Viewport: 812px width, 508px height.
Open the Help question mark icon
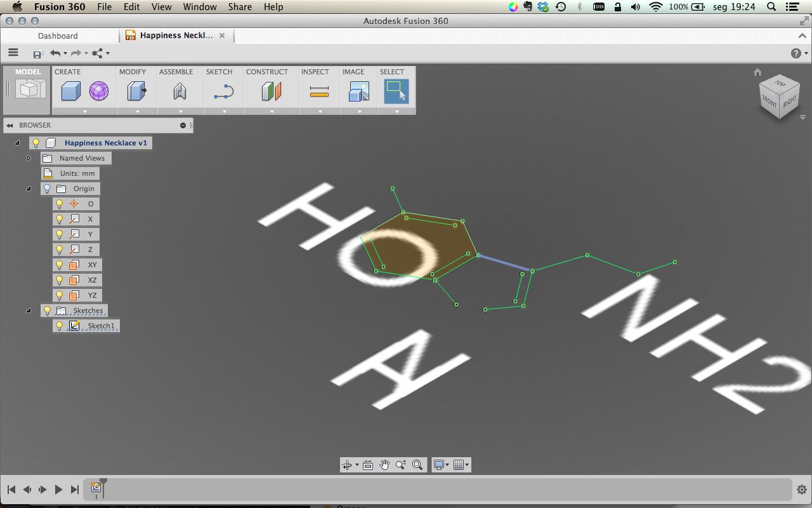coord(796,53)
